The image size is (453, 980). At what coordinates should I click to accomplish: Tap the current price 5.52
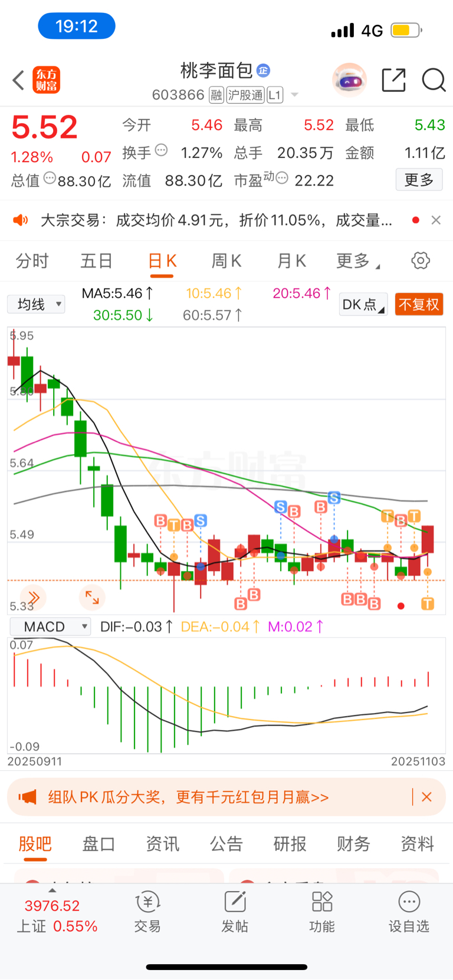tap(44, 127)
